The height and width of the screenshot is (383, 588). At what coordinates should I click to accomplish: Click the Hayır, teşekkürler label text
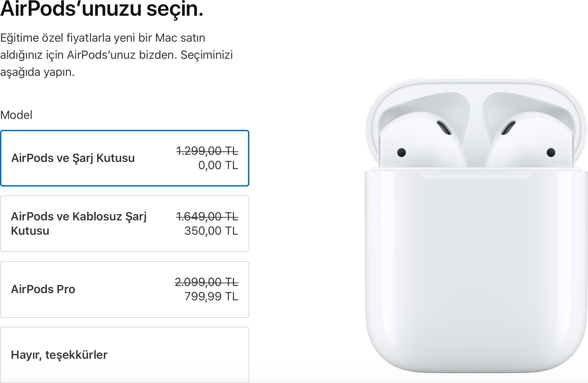[x=60, y=354]
